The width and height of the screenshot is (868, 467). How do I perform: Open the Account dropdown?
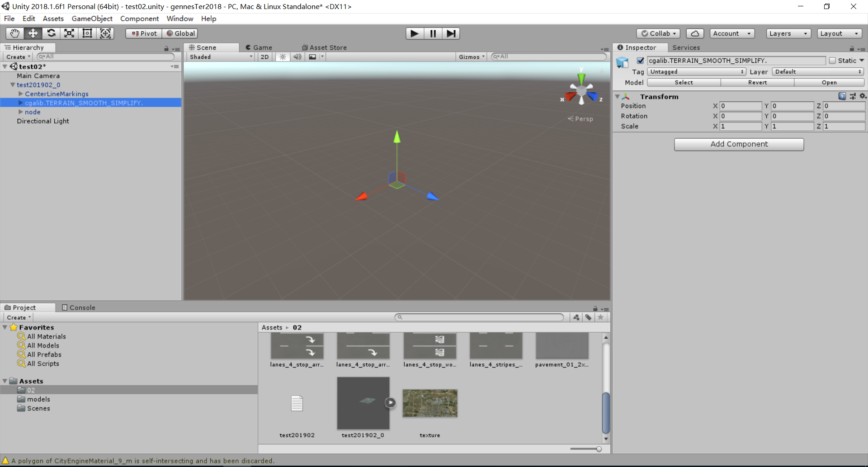coord(732,33)
